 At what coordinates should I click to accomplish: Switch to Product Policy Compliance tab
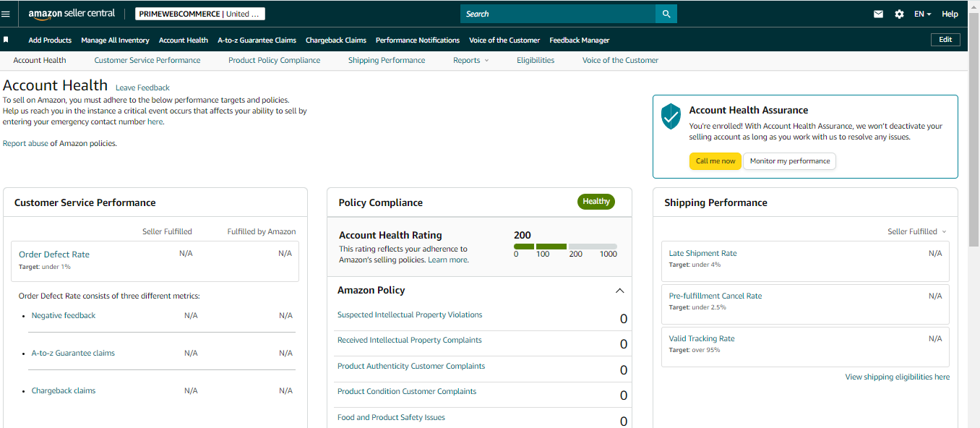pos(274,60)
